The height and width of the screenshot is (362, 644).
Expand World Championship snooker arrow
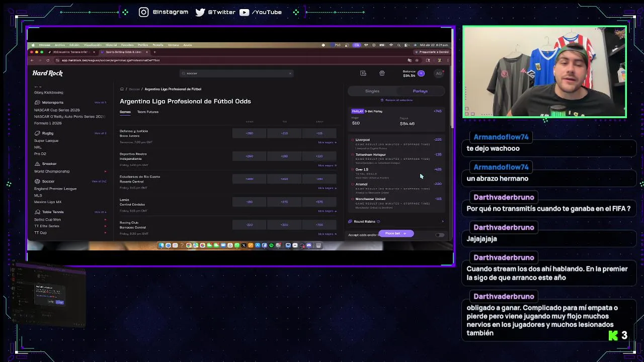pyautogui.click(x=105, y=171)
